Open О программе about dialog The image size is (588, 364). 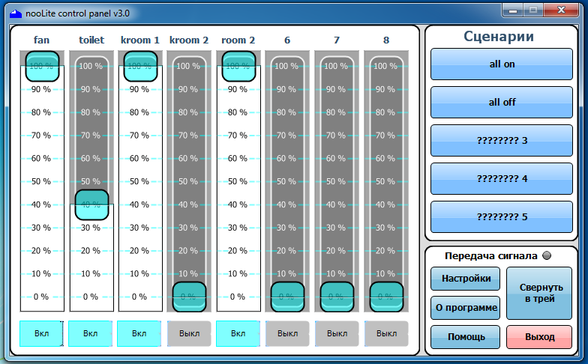coord(465,308)
